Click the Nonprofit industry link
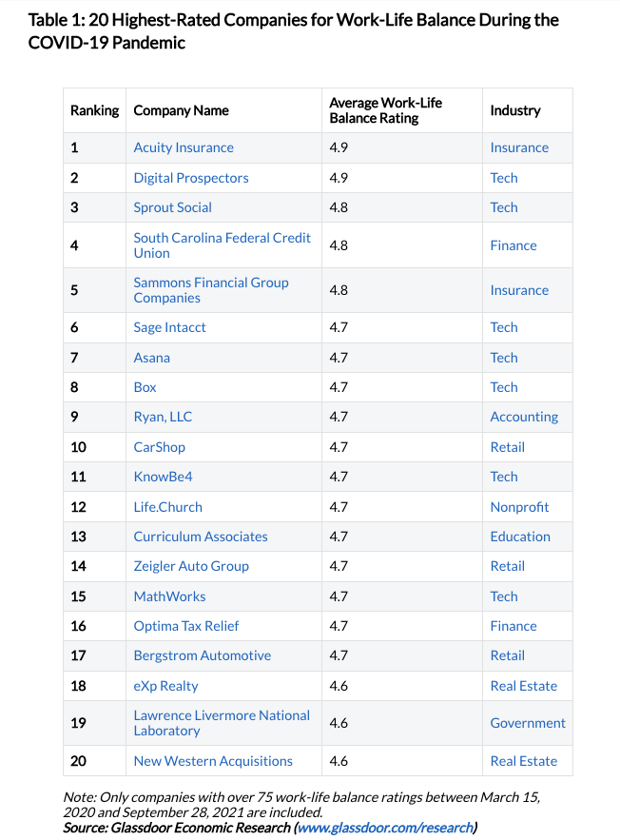 point(519,507)
